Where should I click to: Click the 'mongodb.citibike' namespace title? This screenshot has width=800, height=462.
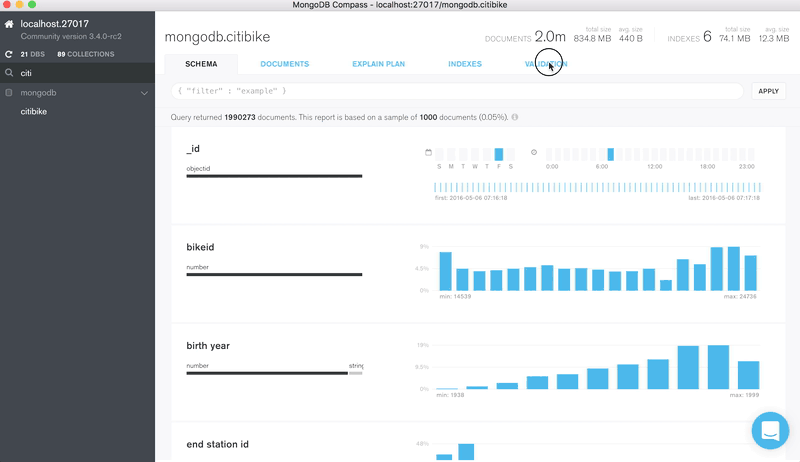217,37
